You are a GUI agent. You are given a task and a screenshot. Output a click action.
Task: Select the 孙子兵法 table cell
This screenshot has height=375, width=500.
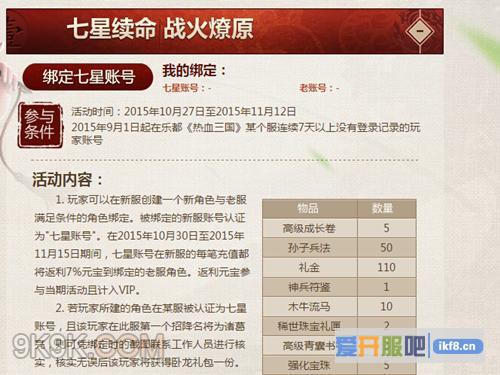[310, 248]
